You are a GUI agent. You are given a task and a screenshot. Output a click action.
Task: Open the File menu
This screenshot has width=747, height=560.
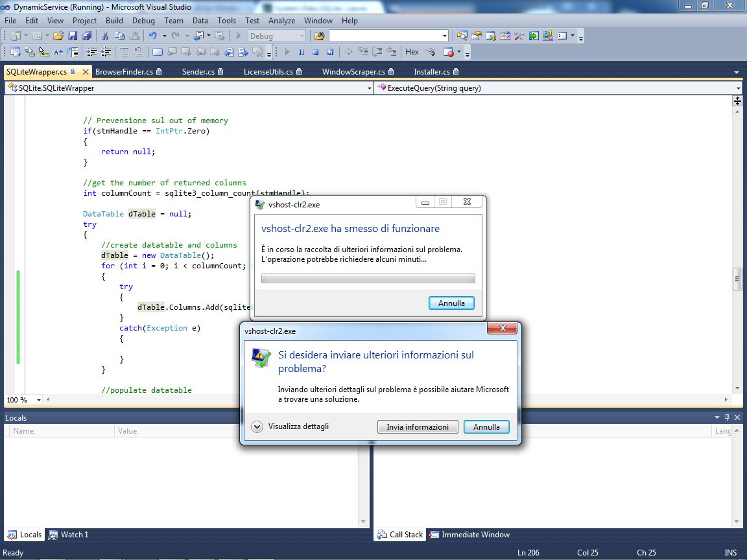pyautogui.click(x=10, y=21)
